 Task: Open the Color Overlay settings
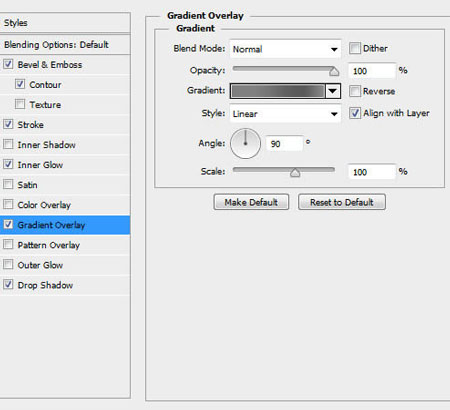[x=65, y=204]
